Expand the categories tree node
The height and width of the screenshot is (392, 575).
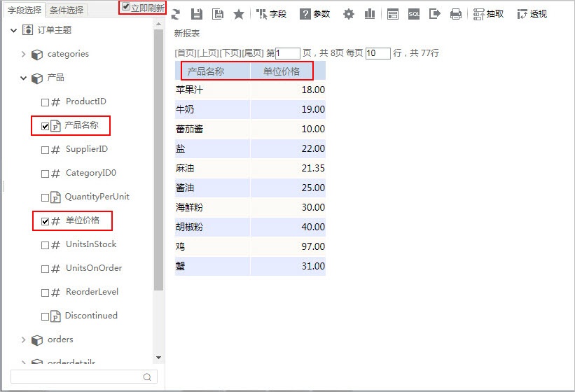pos(24,54)
